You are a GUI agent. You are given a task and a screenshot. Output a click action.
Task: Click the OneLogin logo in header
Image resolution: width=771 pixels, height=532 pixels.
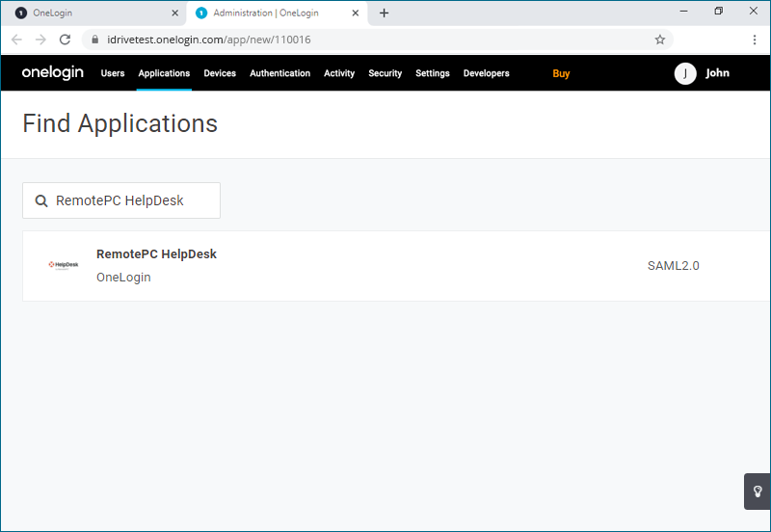click(53, 73)
